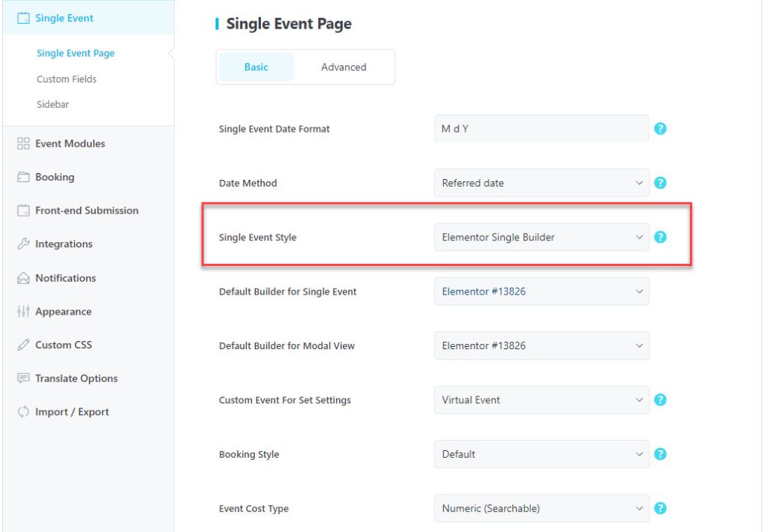Open the Notifications envelope icon

pyautogui.click(x=23, y=277)
